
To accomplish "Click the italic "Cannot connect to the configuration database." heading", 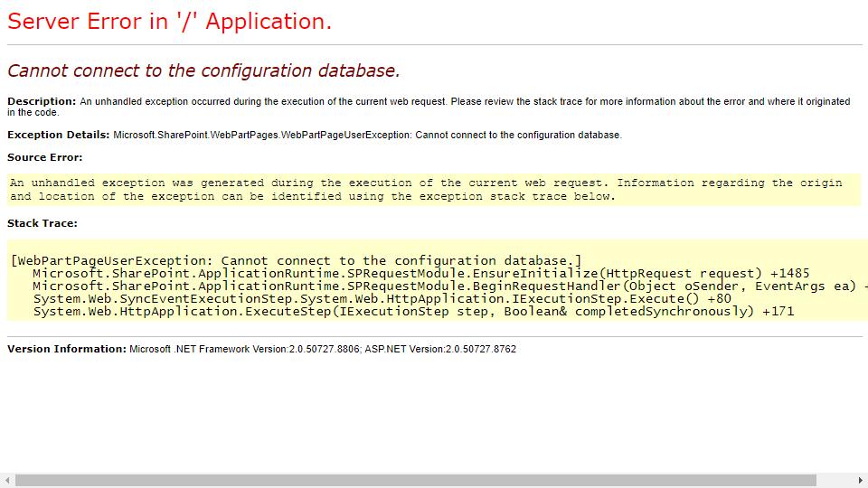I will click(x=203, y=70).
